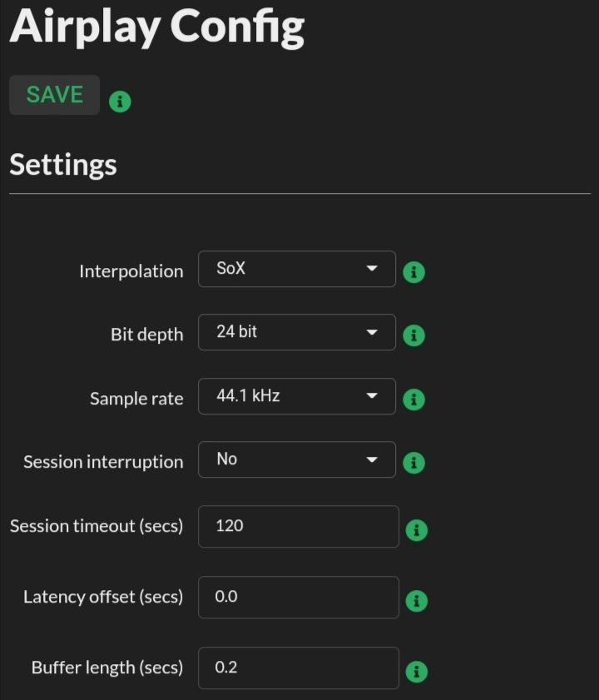599x700 pixels.
Task: Click the Buffer length field with 0.2
Action: pos(299,668)
